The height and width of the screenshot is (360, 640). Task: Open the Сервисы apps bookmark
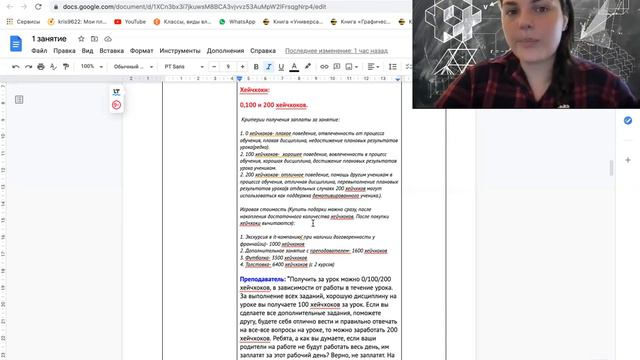(23, 22)
